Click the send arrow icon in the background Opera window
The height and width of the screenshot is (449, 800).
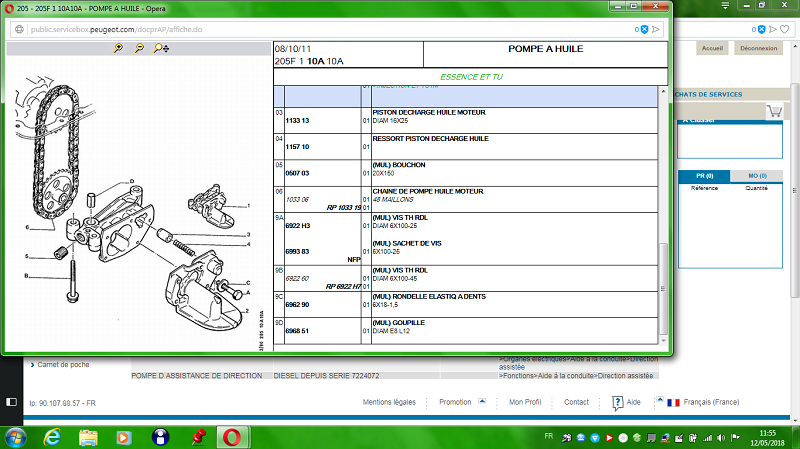[x=773, y=30]
